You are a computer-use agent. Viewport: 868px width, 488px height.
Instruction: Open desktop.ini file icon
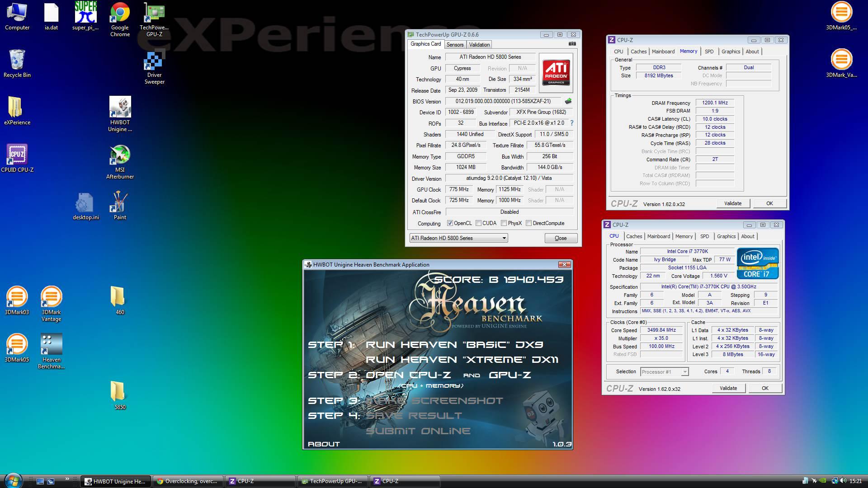tap(85, 206)
